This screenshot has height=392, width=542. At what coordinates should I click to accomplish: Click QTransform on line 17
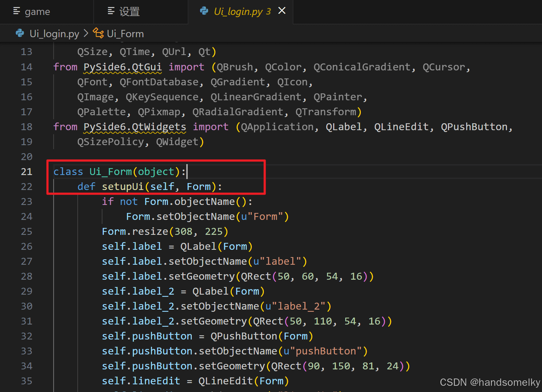(325, 112)
